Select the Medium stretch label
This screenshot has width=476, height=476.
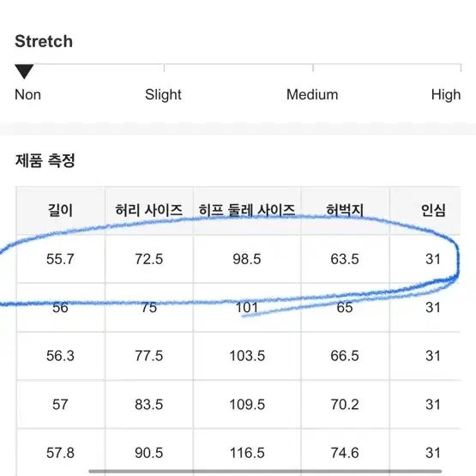coord(312,94)
